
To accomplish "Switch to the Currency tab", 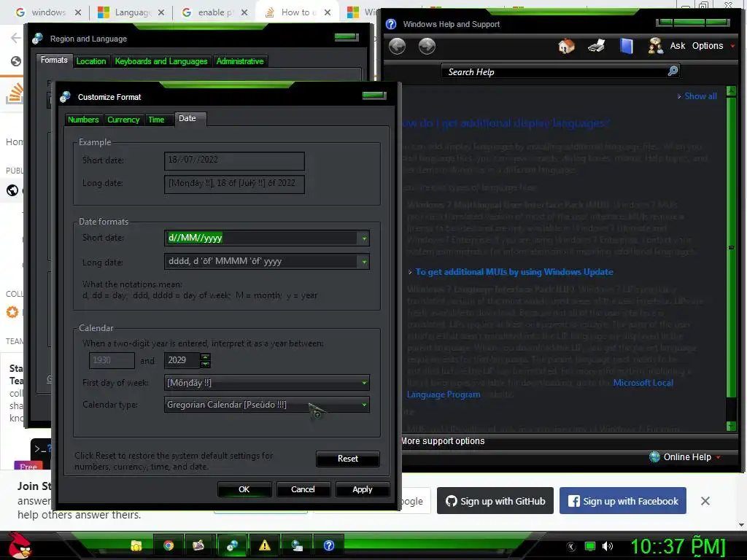I will point(123,120).
